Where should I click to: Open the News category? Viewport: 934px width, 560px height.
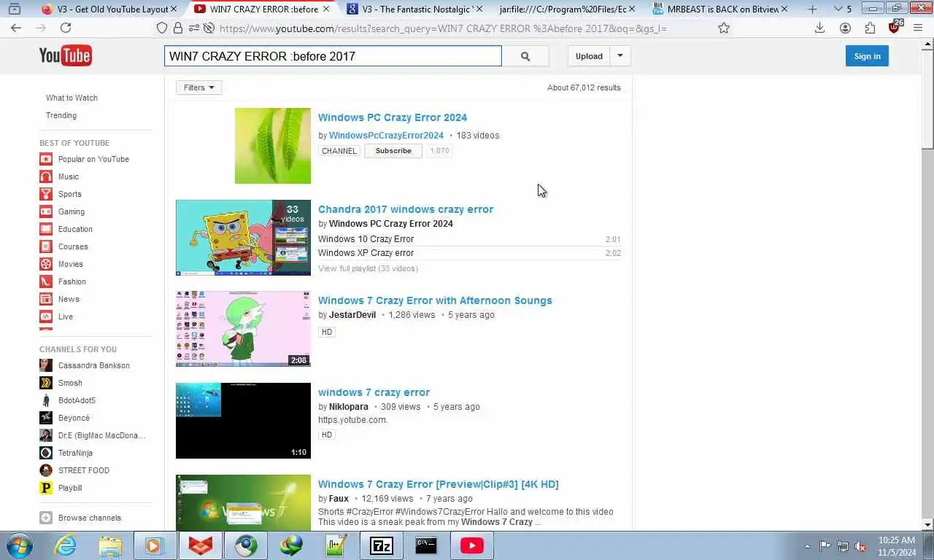tap(69, 299)
